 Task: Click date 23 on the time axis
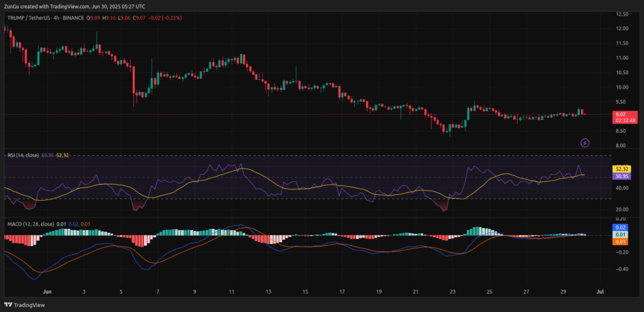pos(453,292)
